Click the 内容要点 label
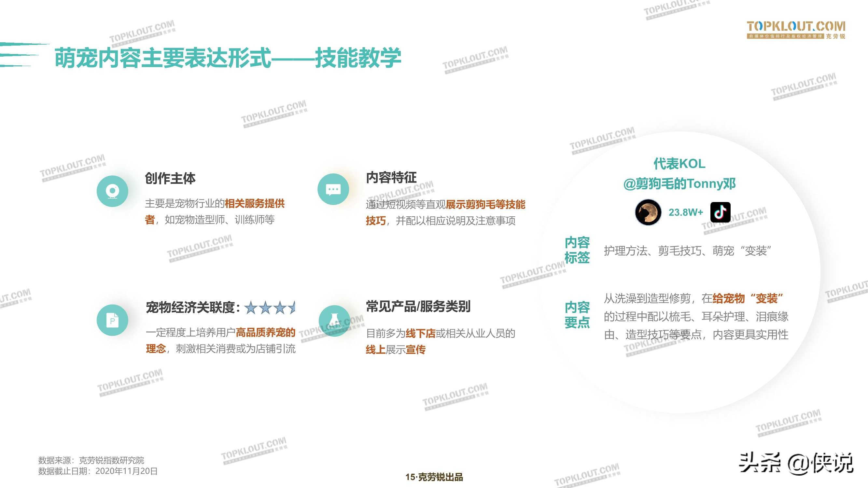Screen dimensions: 868x488 click(577, 315)
